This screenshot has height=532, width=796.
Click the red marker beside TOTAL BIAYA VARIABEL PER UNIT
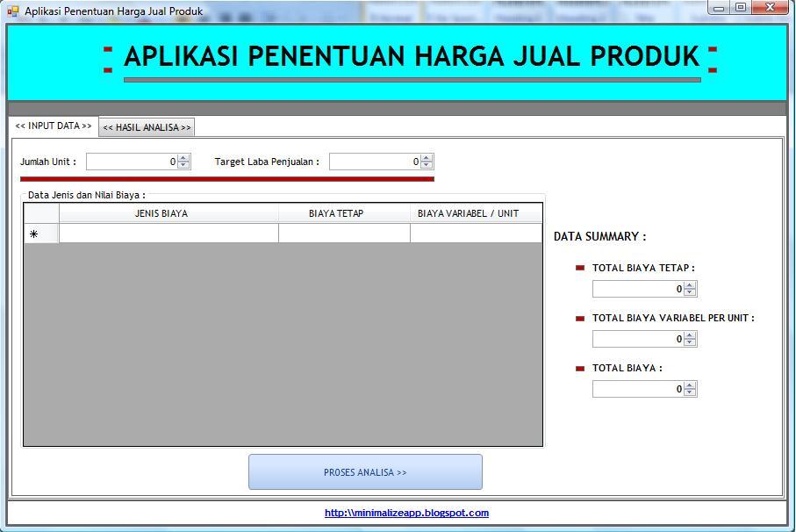tap(579, 318)
